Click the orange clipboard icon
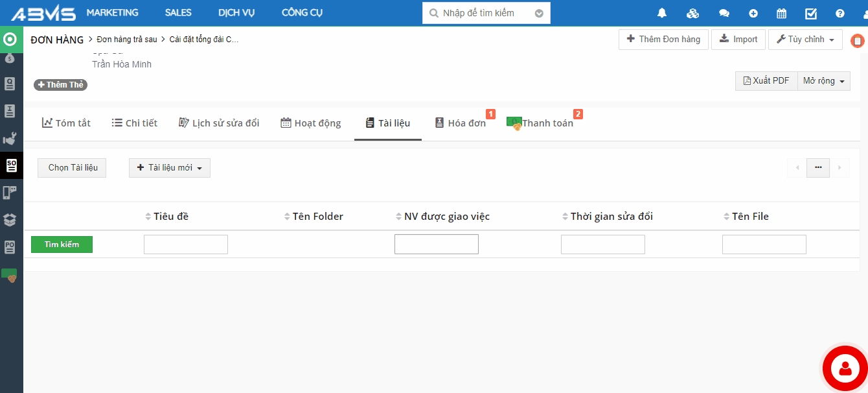Image resolution: width=868 pixels, height=393 pixels. [858, 41]
